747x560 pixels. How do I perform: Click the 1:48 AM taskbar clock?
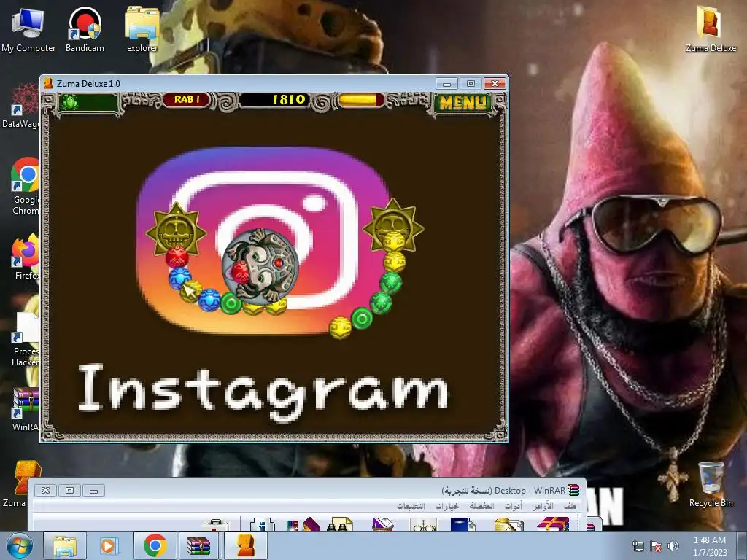click(x=710, y=545)
